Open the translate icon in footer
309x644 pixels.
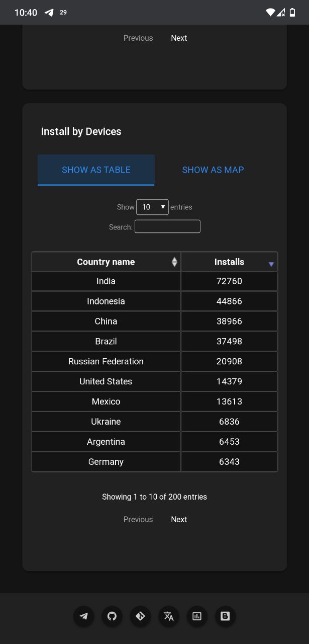(168, 616)
